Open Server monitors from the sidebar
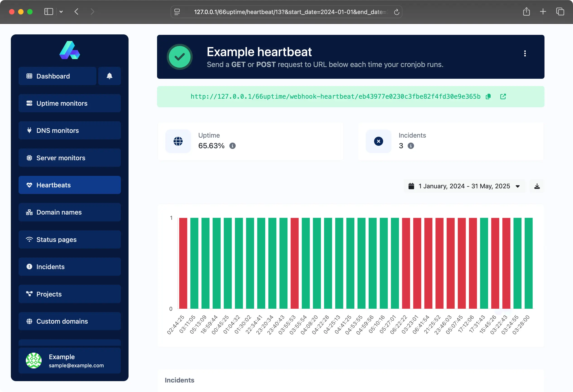 [x=70, y=158]
